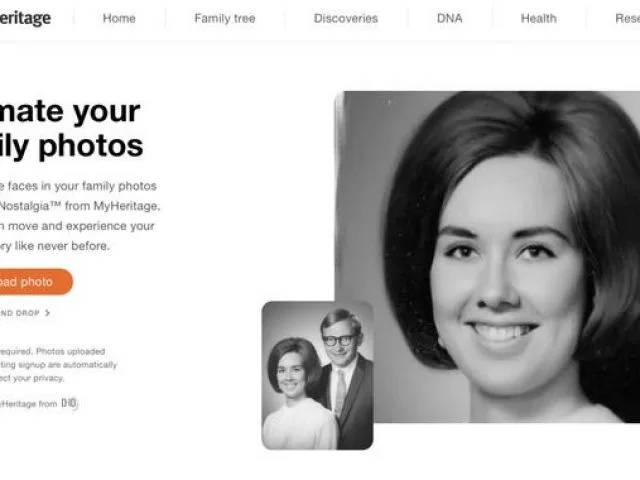
Task: Select the small couple portrait thumbnail
Action: [x=318, y=375]
